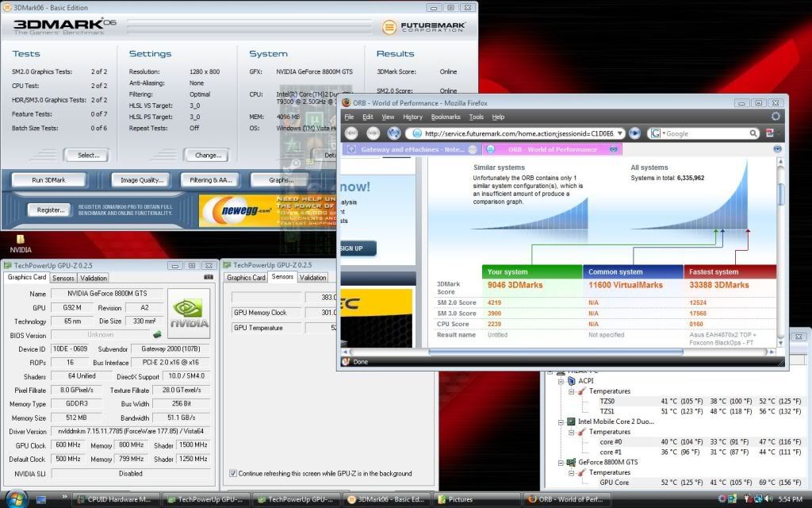Click the red toolbar icon right of search

tap(770, 133)
